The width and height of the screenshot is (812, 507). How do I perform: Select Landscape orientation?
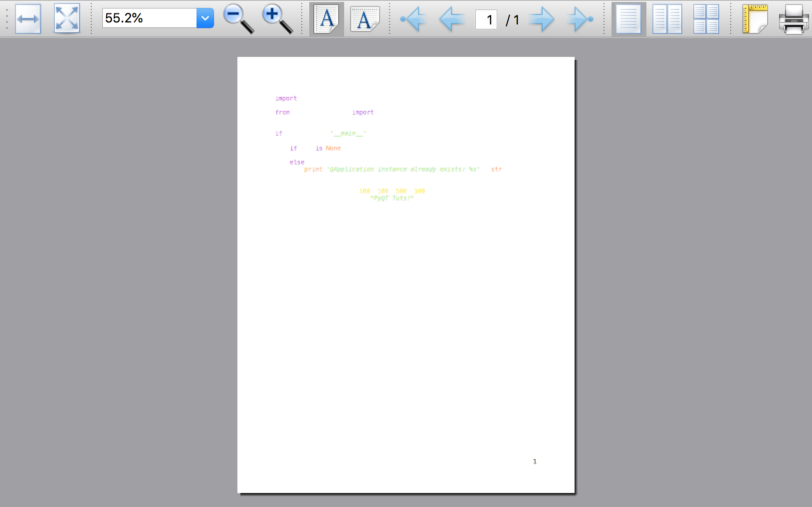click(x=365, y=19)
